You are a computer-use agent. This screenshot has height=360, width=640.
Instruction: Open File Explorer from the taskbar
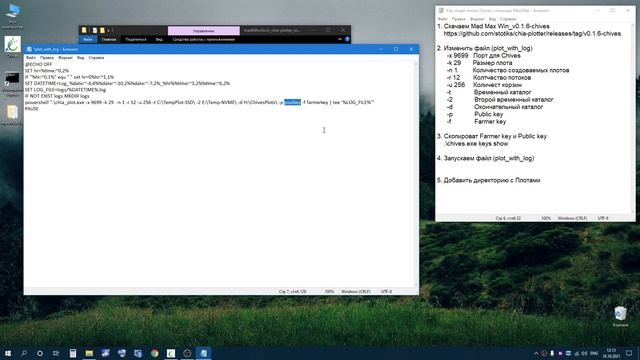coord(89,353)
